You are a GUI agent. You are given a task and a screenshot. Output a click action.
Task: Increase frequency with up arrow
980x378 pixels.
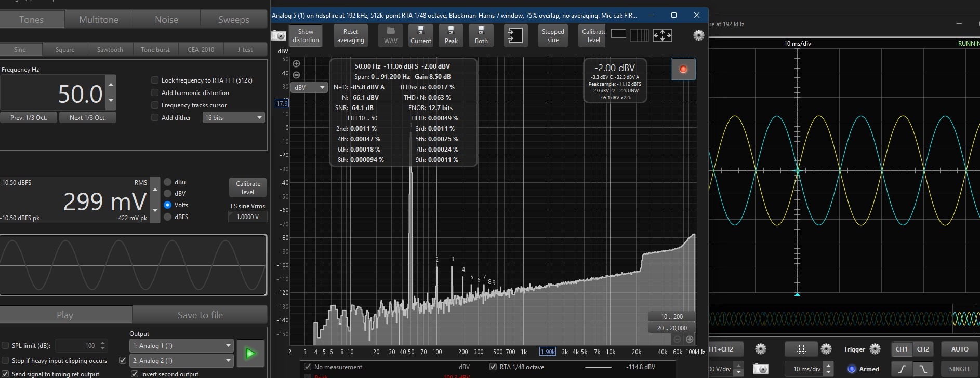click(x=111, y=84)
